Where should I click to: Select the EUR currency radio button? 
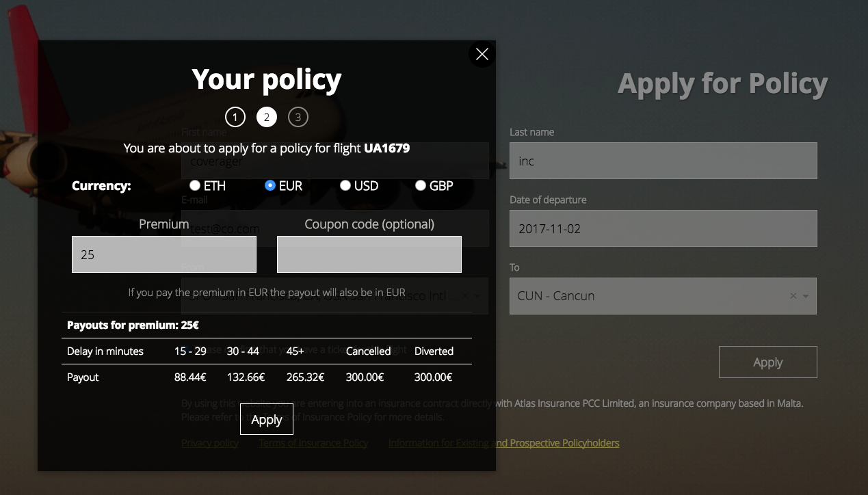click(x=269, y=185)
